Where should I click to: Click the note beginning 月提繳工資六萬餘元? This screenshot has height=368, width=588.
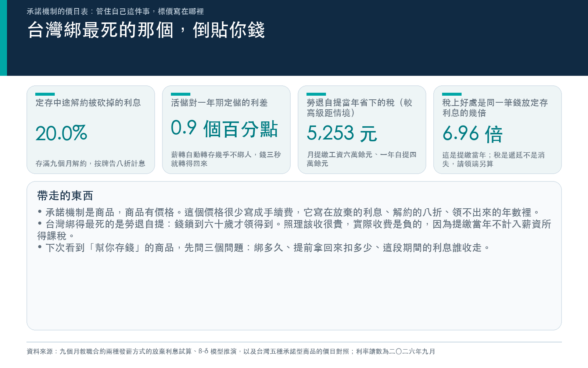[x=362, y=159]
